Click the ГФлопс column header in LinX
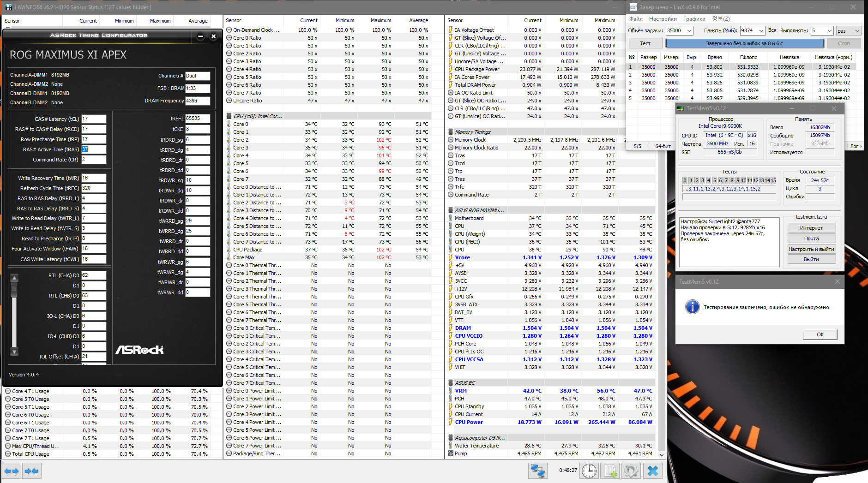Viewport: 868px width, 483px height. click(x=748, y=57)
